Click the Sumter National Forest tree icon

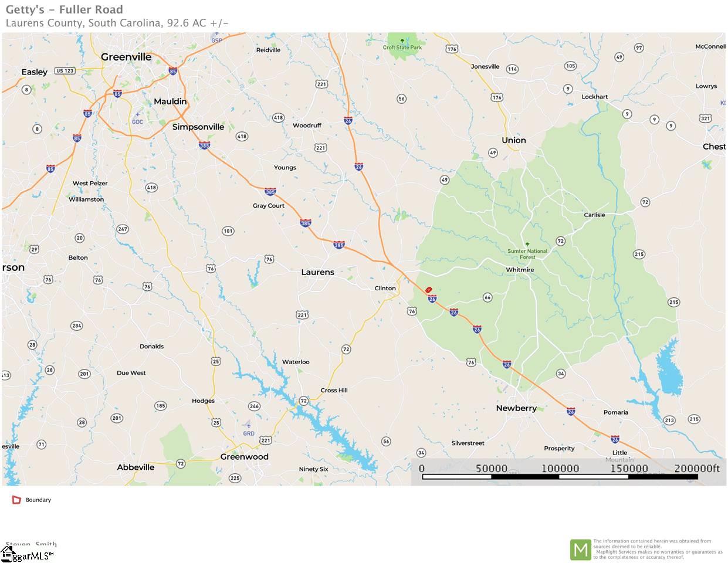pyautogui.click(x=527, y=244)
